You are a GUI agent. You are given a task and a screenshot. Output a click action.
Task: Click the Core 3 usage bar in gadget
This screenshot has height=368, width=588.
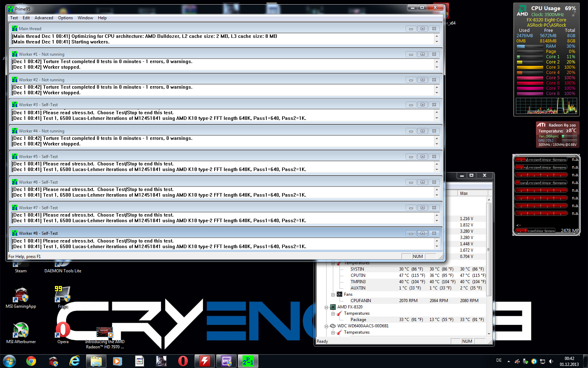tap(530, 67)
